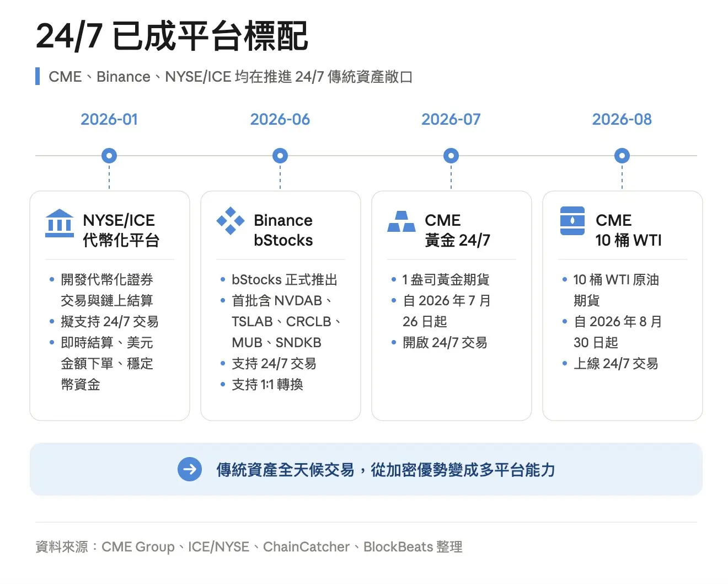Click the source line 資料來源 at the bottom
728x584 pixels.
(249, 546)
